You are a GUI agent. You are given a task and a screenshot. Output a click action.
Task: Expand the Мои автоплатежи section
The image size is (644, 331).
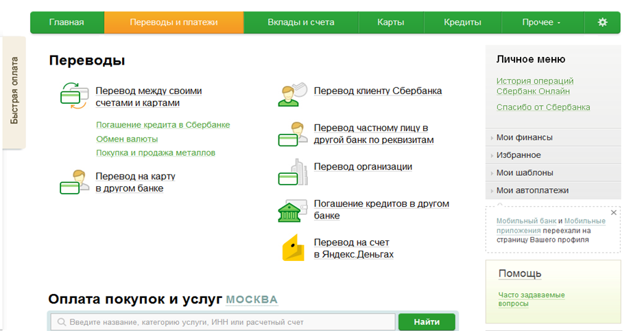(532, 191)
